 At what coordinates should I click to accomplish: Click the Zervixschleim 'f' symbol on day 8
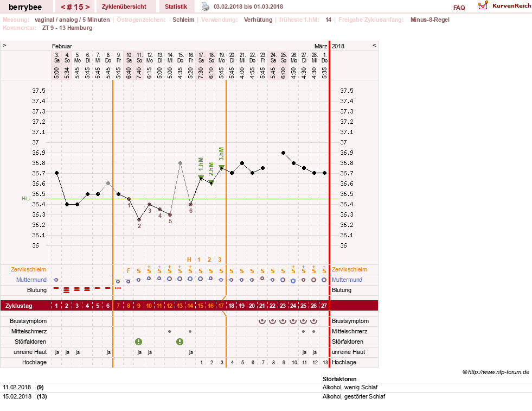(x=128, y=271)
